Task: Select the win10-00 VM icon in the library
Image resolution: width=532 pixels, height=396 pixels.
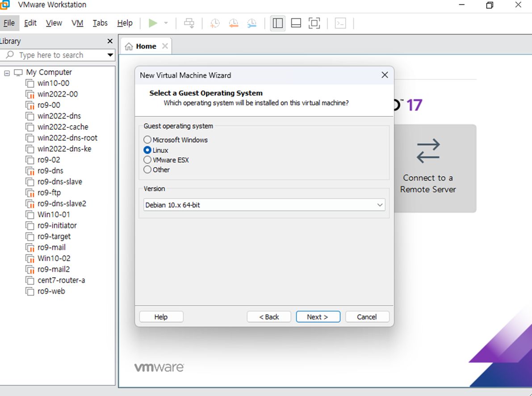Action: click(30, 83)
